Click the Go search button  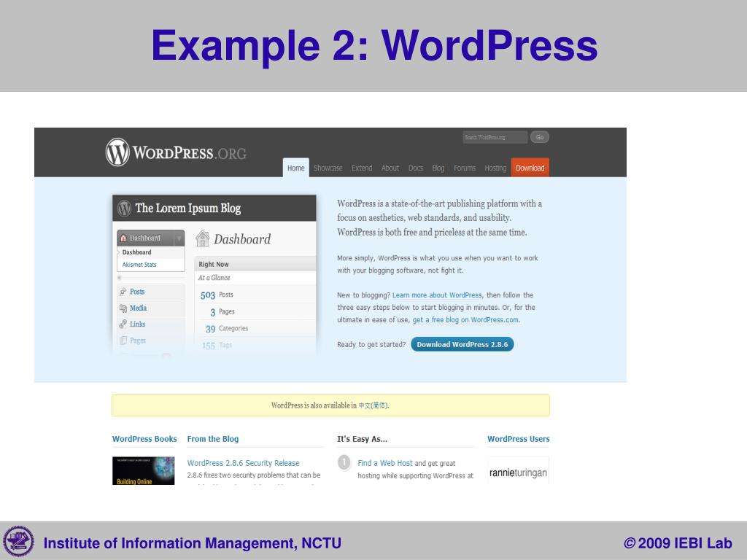click(540, 137)
